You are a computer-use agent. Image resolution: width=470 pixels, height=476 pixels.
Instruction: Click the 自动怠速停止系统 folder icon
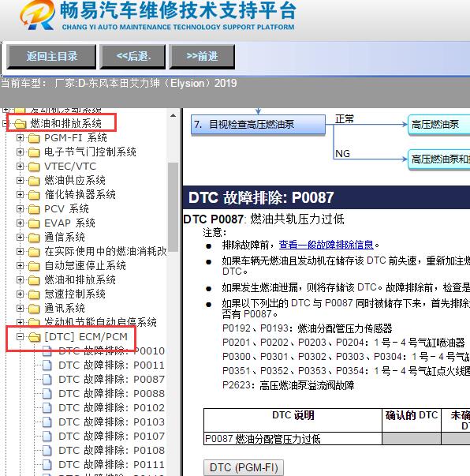34,266
